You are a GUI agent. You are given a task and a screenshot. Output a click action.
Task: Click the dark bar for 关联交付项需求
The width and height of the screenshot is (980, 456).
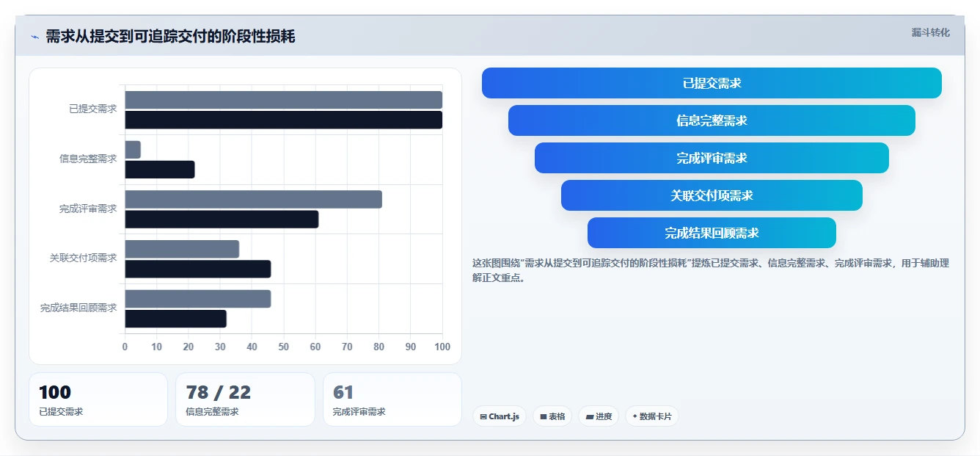[x=198, y=269]
